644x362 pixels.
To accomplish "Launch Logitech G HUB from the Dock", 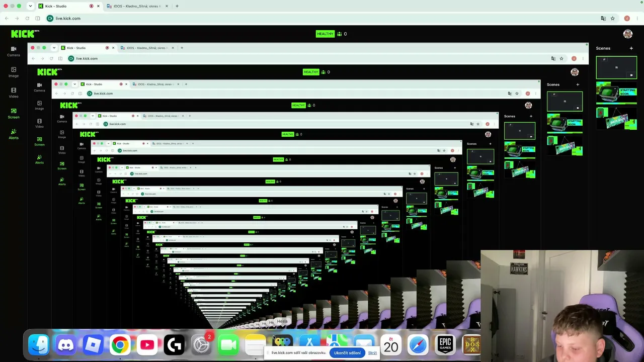I will coord(174,345).
